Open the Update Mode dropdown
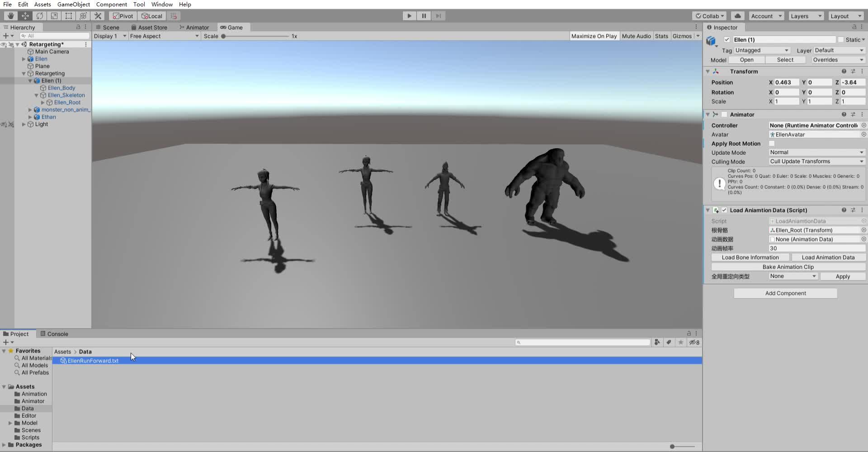This screenshot has height=452, width=868. (816, 152)
